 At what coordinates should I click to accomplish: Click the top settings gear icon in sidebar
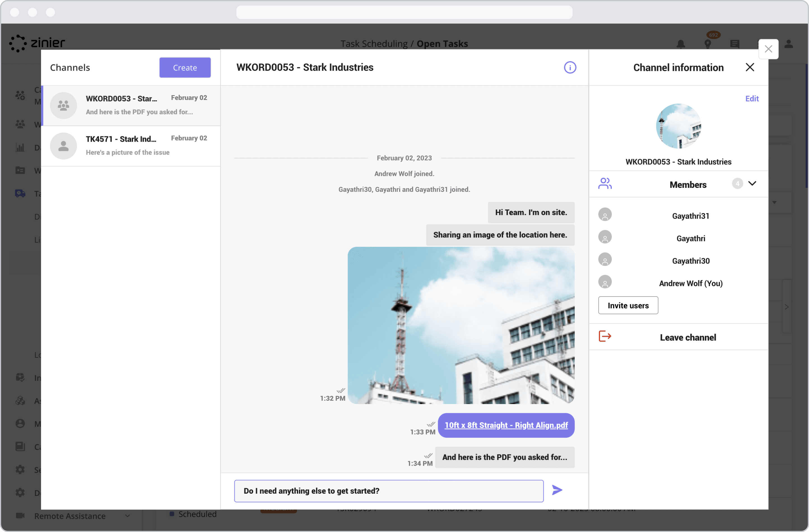20,470
